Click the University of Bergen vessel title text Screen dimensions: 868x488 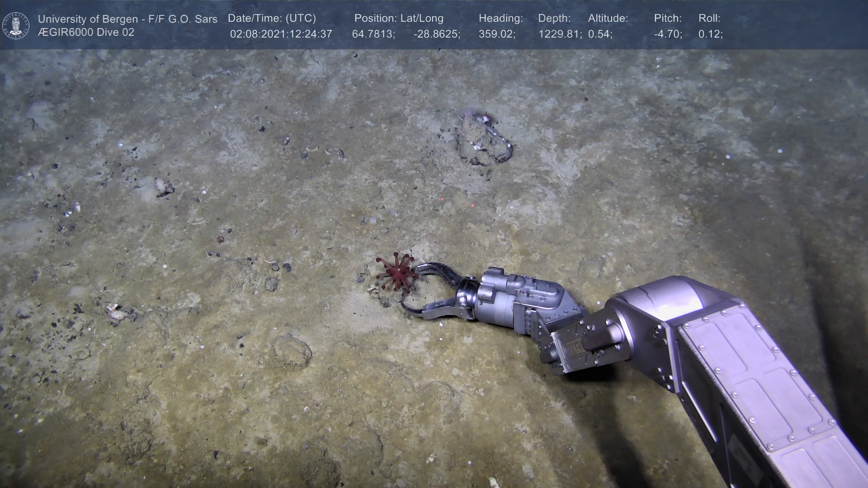[x=127, y=19]
